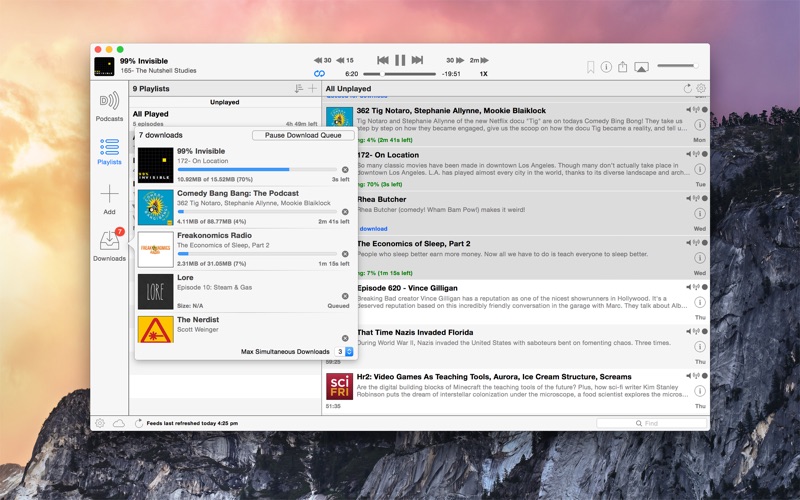Skip back 30 seconds
The height and width of the screenshot is (500, 800).
point(322,60)
